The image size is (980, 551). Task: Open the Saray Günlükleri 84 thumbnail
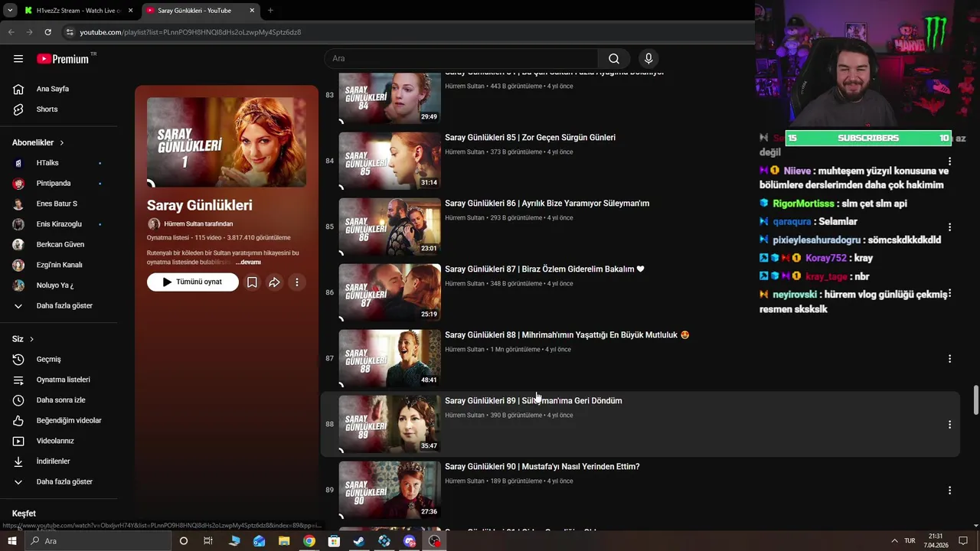(390, 98)
